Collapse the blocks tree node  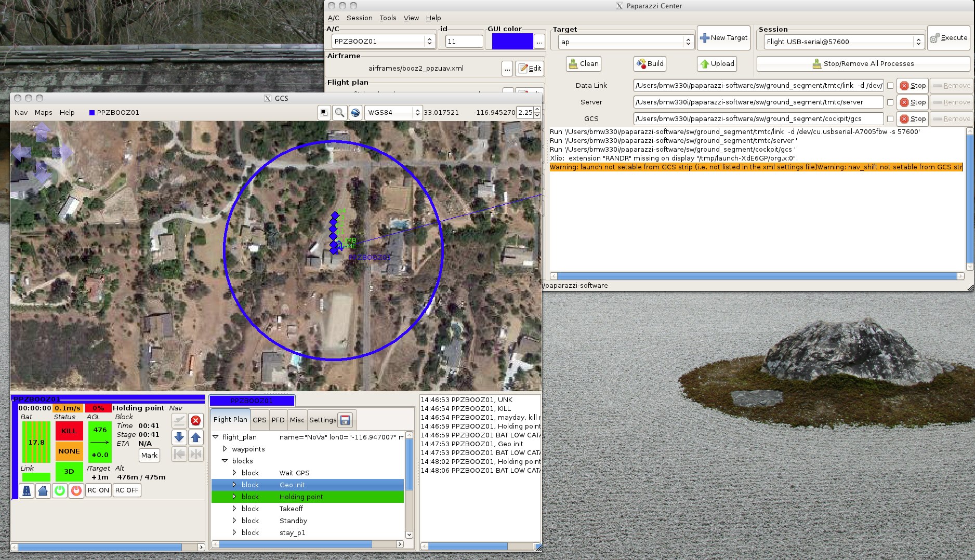click(225, 461)
